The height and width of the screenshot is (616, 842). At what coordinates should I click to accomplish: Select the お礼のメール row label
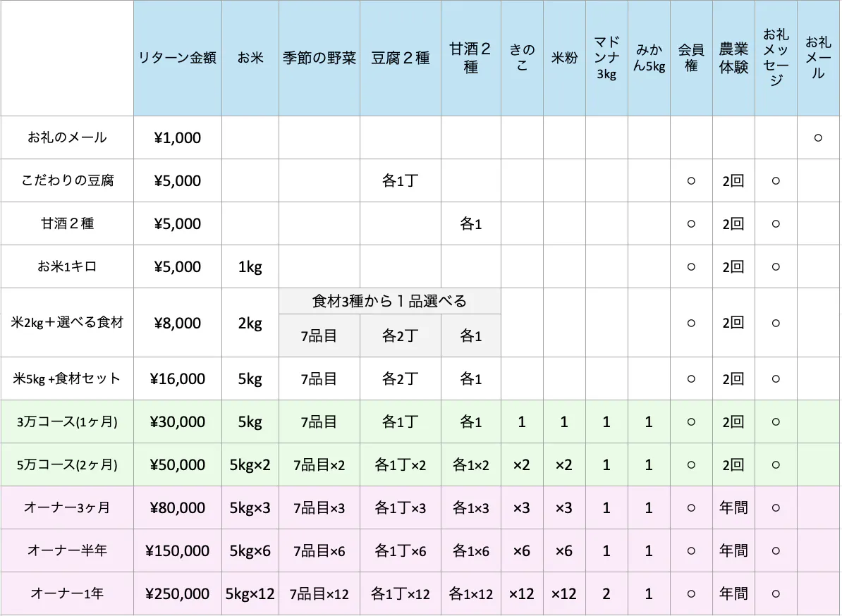[67, 137]
